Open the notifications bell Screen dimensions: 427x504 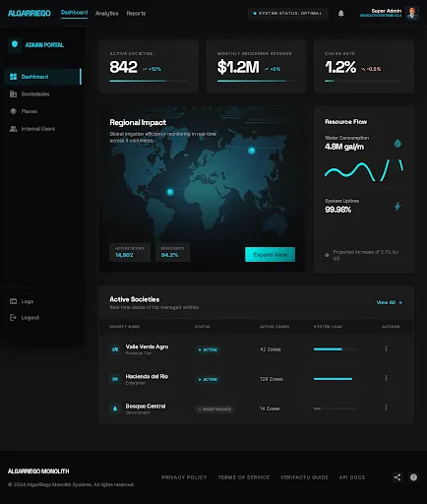(x=341, y=14)
